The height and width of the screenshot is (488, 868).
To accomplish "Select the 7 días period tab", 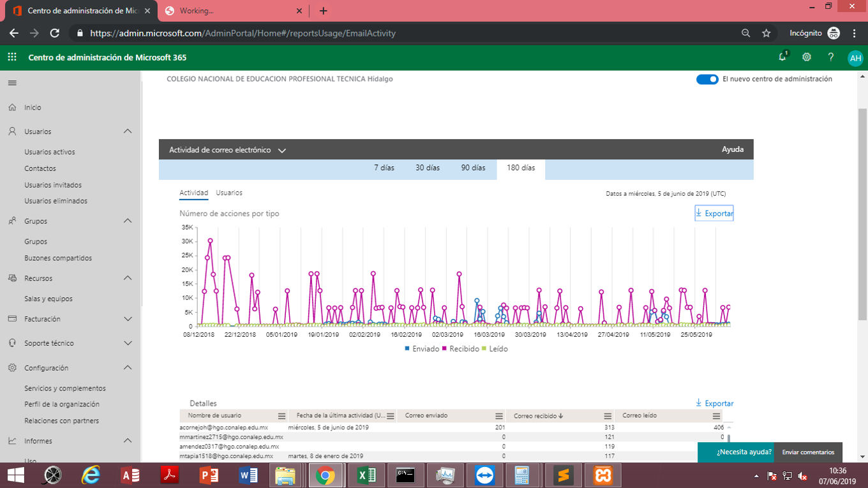I will point(384,168).
